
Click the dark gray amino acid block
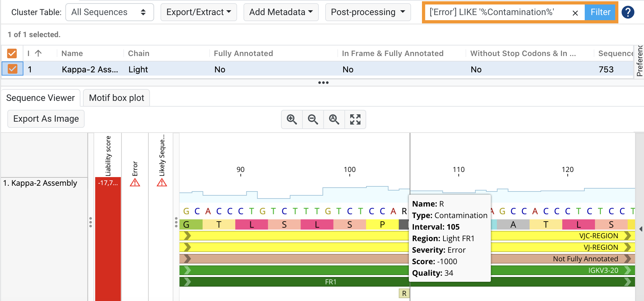pos(404,225)
